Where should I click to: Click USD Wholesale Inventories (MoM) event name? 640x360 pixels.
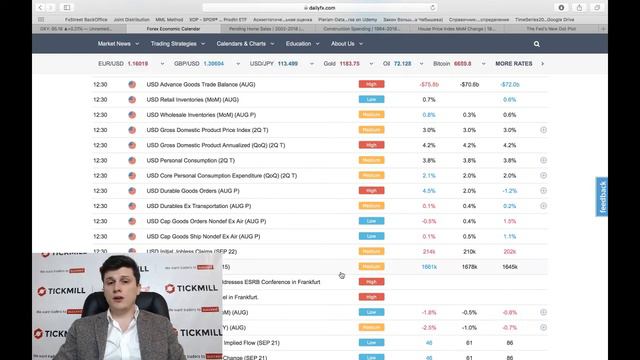click(201, 115)
